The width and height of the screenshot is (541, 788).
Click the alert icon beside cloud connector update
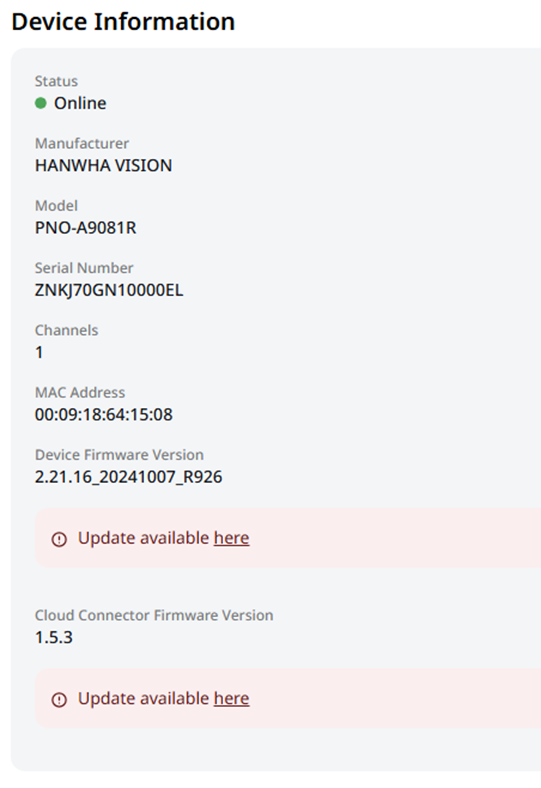pyautogui.click(x=59, y=700)
